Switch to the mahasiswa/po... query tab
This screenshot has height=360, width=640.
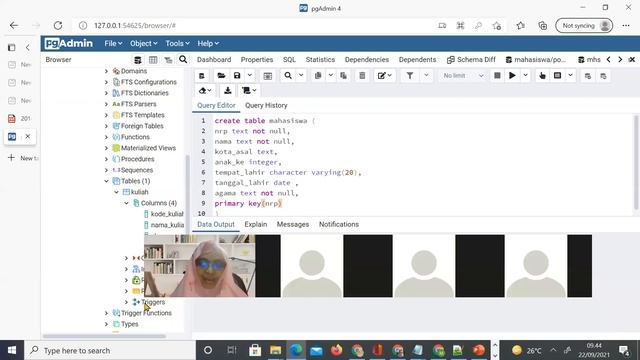pyautogui.click(x=536, y=60)
